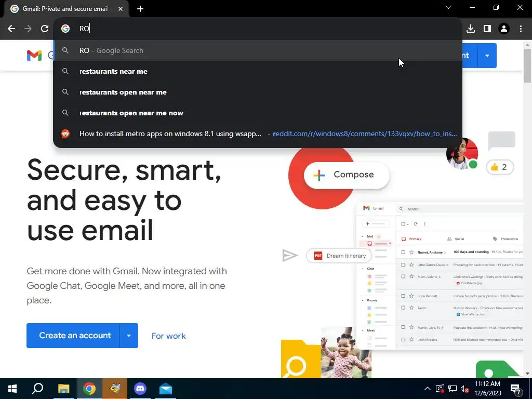Image resolution: width=532 pixels, height=399 pixels.
Task: Open the Chrome downloads icon
Action: click(471, 29)
